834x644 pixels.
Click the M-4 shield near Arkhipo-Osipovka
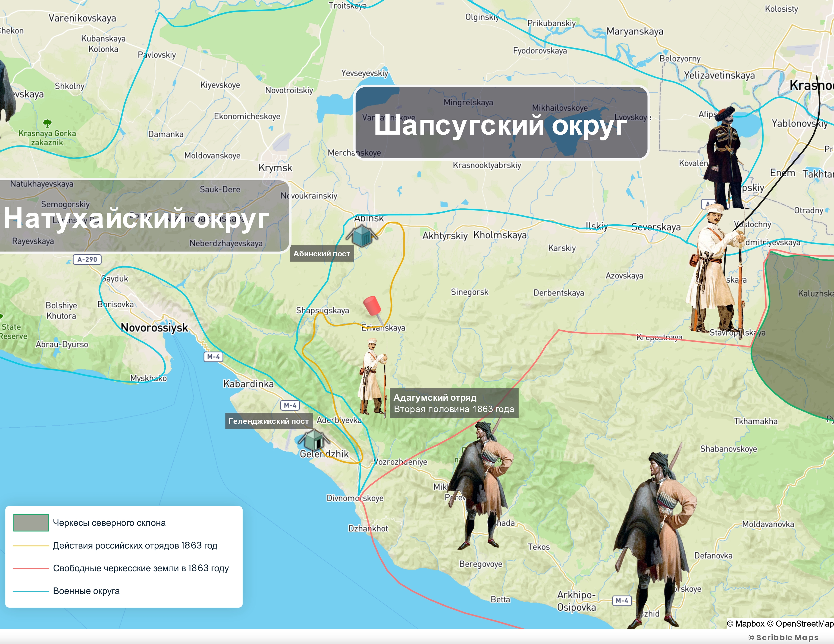[622, 601]
